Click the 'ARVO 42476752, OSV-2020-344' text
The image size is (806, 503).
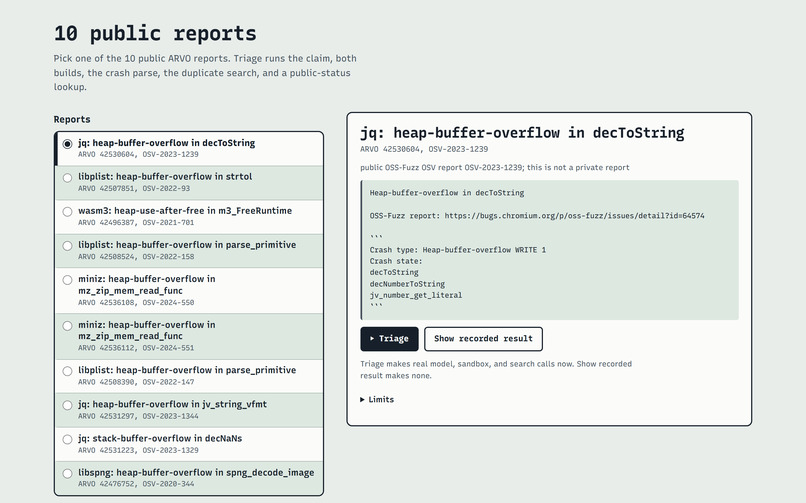point(136,484)
